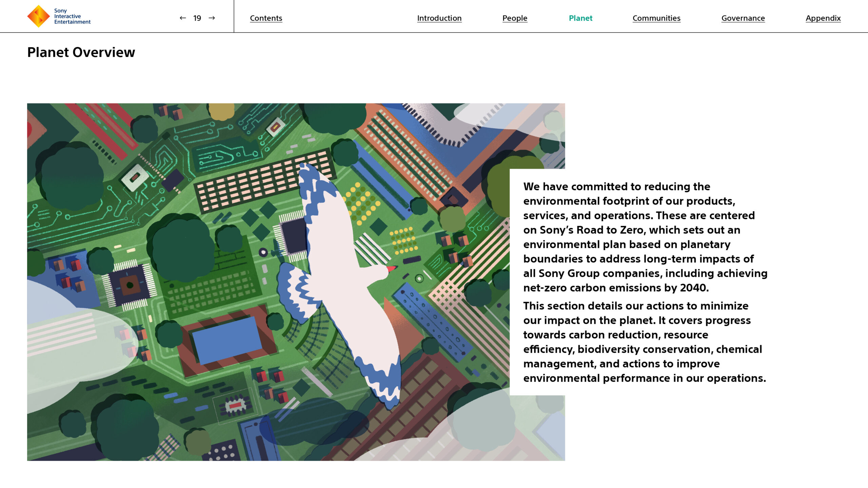Open the Contents link
The image size is (868, 488).
click(266, 18)
